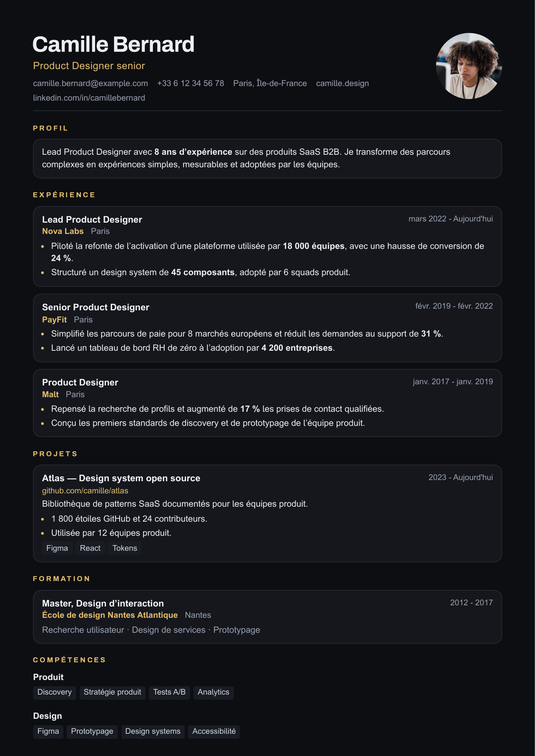Viewport: 535px width, 756px height.
Task: Open the linkedin.com/in/camillebernard link
Action: click(89, 98)
